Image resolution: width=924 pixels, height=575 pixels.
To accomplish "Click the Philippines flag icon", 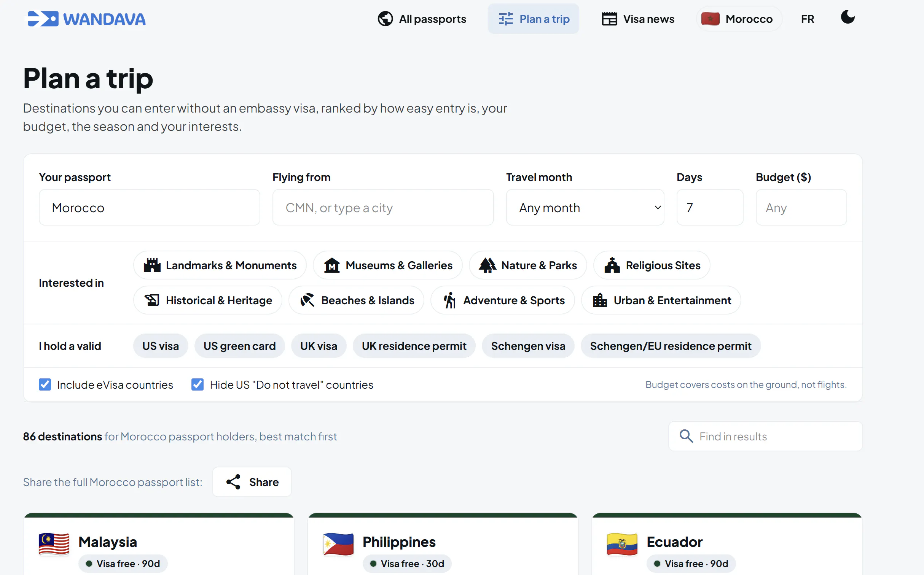I will [338, 545].
